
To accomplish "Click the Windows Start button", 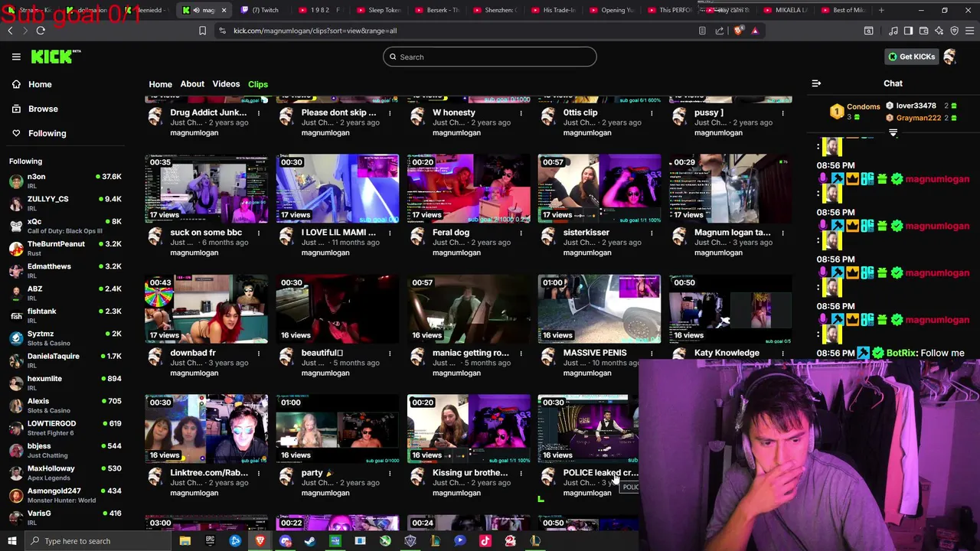I will [x=11, y=541].
